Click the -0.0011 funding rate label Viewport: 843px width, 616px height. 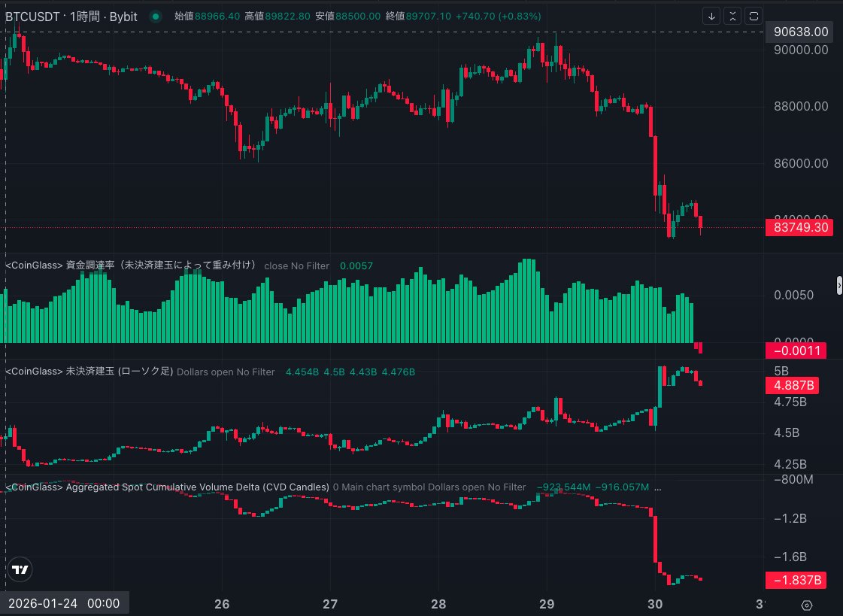tap(796, 350)
